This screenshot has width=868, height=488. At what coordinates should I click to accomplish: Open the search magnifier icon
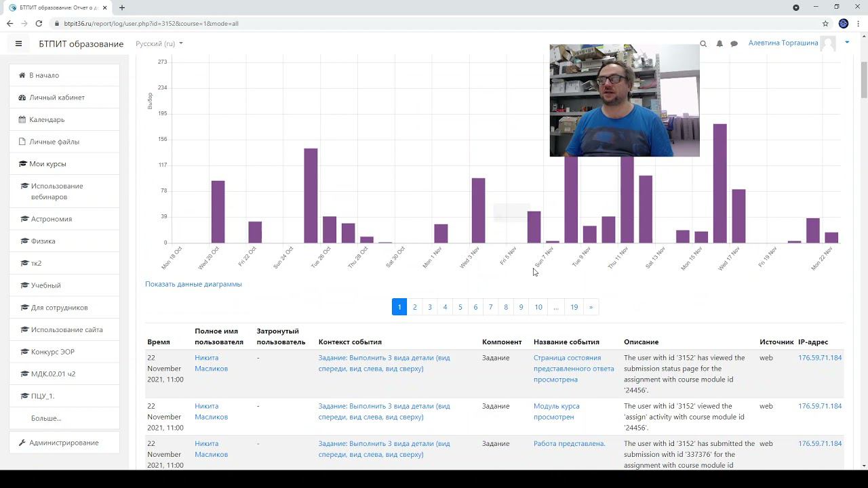[x=703, y=43]
